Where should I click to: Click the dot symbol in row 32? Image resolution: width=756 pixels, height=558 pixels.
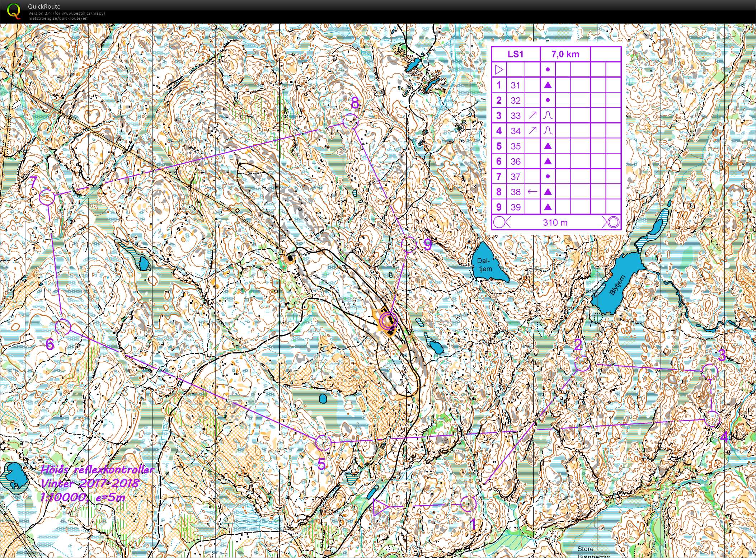548,100
